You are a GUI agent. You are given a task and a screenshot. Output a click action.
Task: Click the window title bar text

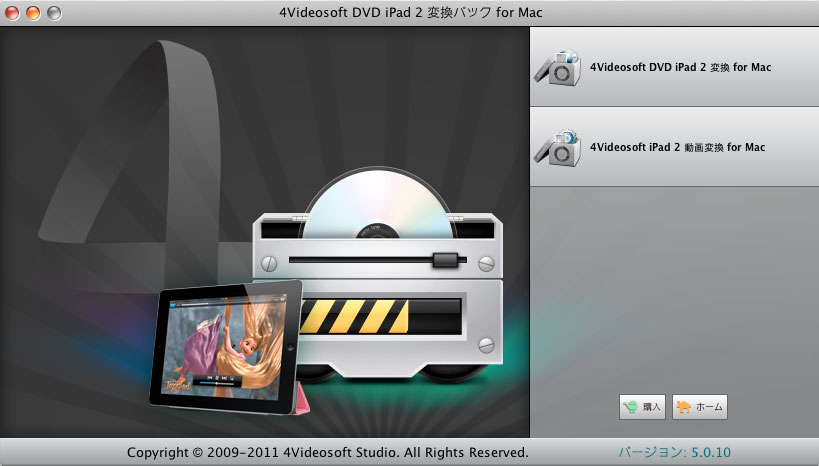[x=410, y=13]
